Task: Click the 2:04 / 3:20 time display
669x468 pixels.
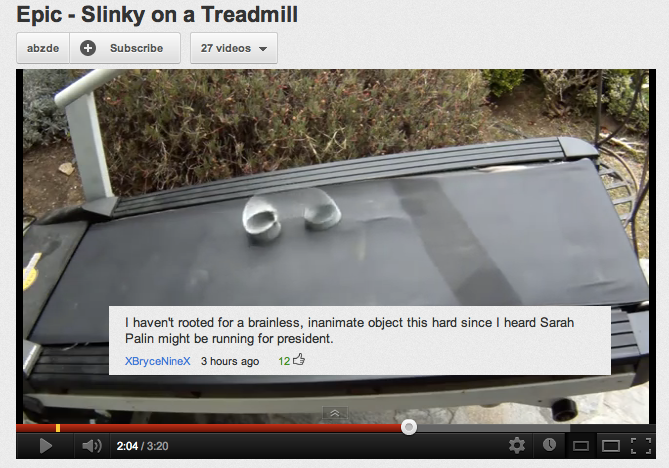Action: pyautogui.click(x=143, y=446)
